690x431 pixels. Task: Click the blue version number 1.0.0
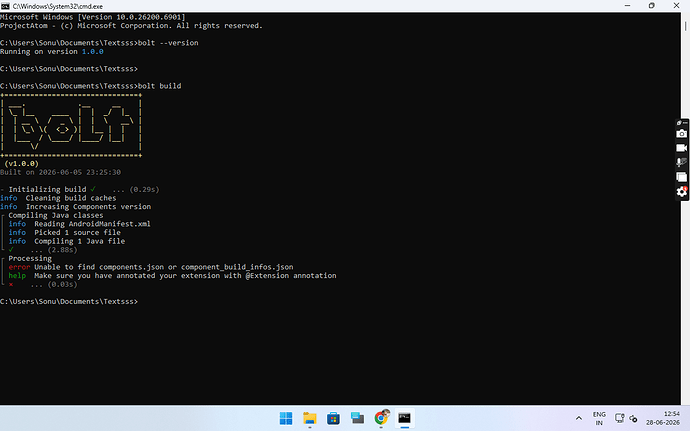93,52
